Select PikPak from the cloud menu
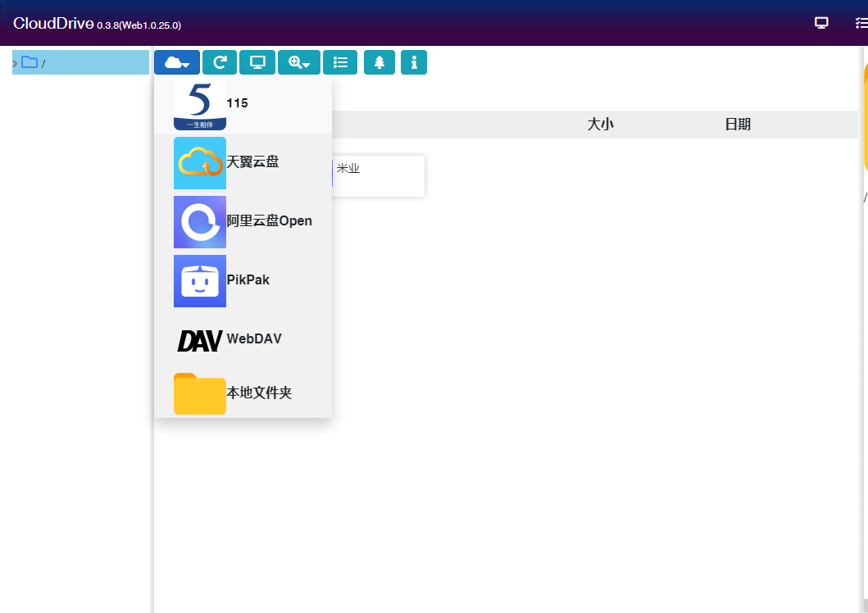868x613 pixels. [x=243, y=280]
